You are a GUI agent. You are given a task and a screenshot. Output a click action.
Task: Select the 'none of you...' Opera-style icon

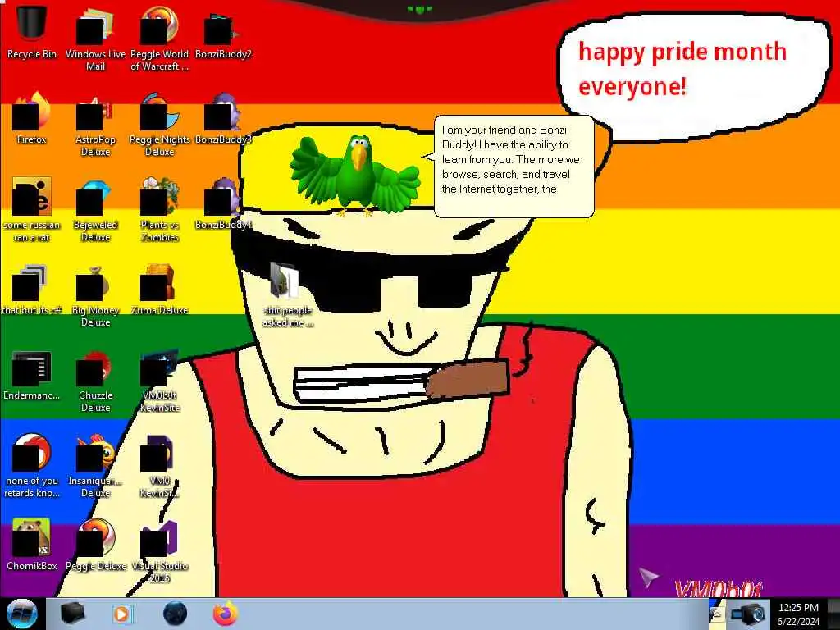pyautogui.click(x=32, y=466)
